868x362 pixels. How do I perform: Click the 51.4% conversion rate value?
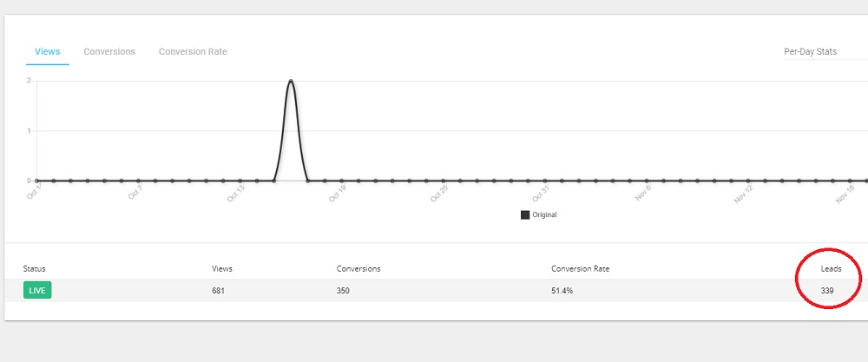point(562,291)
